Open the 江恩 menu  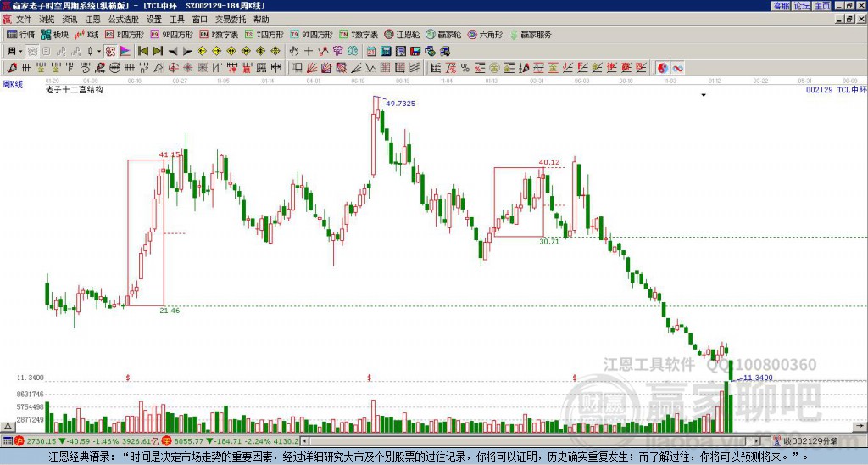tap(92, 20)
